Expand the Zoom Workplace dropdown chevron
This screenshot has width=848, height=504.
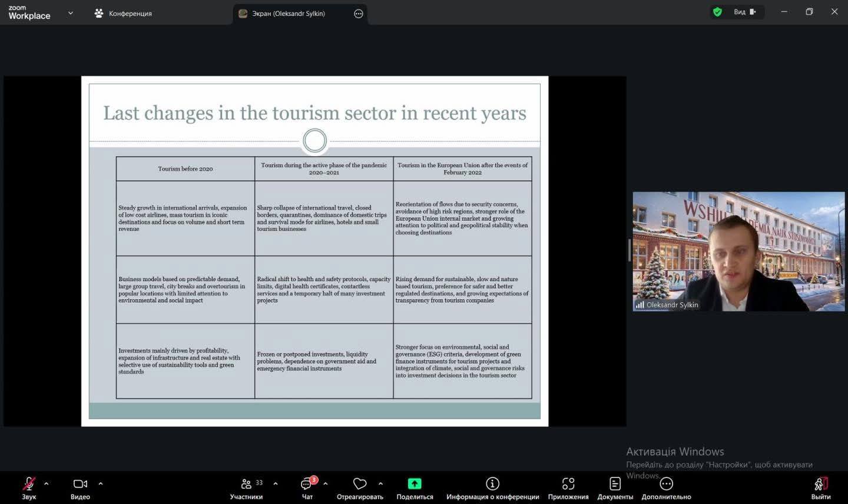(x=71, y=13)
